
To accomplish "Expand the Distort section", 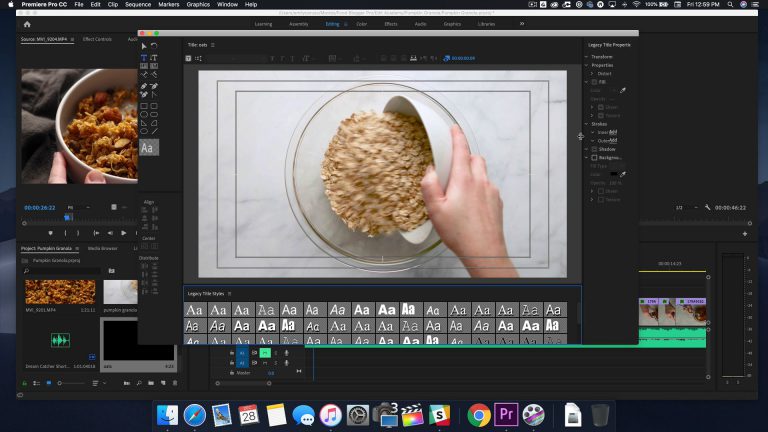I will [592, 73].
